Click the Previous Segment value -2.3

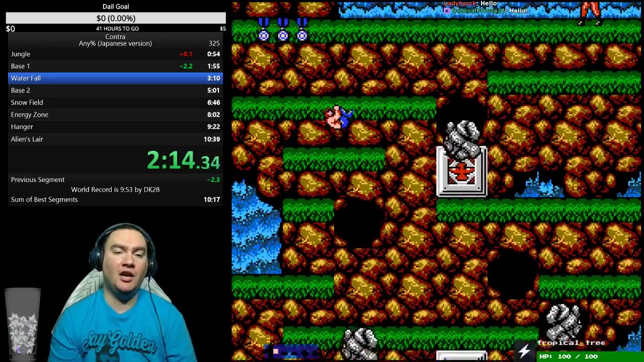click(213, 179)
